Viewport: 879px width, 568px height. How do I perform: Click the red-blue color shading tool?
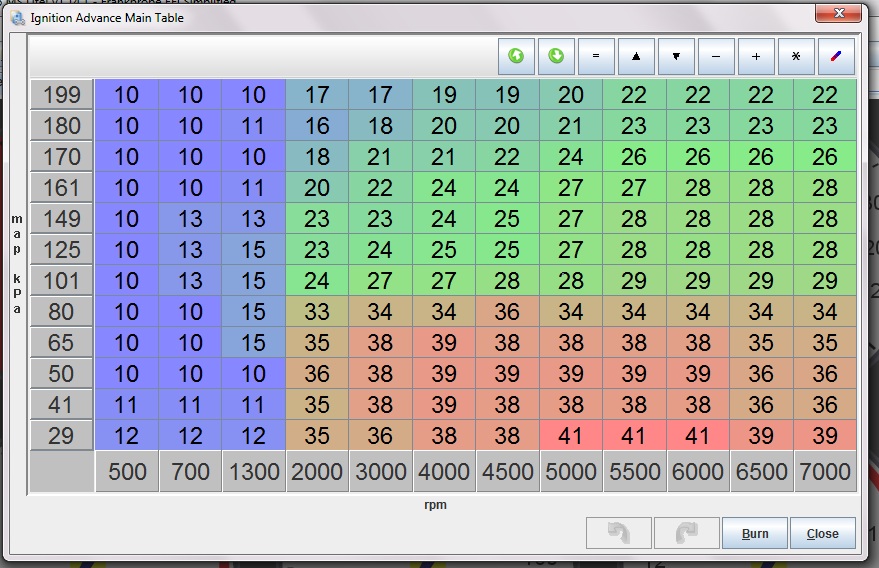(x=836, y=56)
